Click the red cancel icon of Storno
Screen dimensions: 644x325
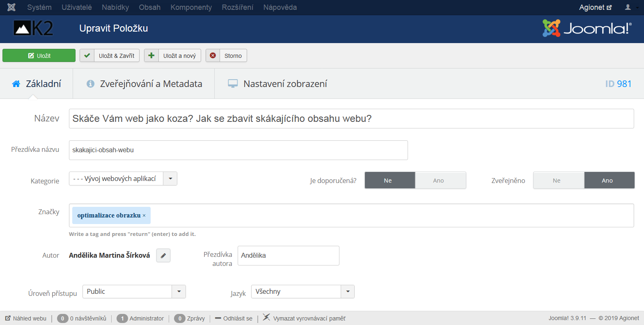213,55
